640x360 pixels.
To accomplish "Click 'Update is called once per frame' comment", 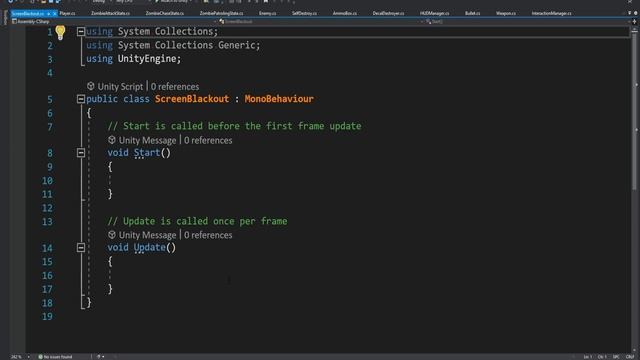I will click(197, 221).
